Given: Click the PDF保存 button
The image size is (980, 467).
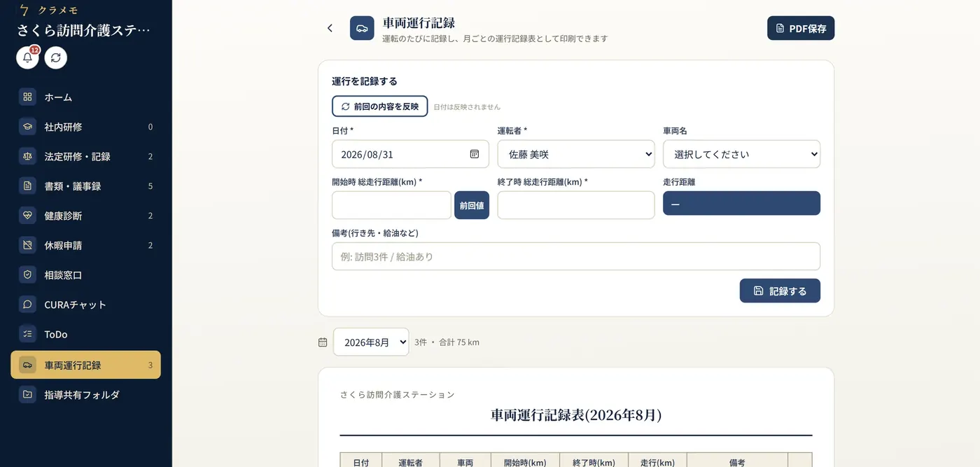Looking at the screenshot, I should point(801,28).
